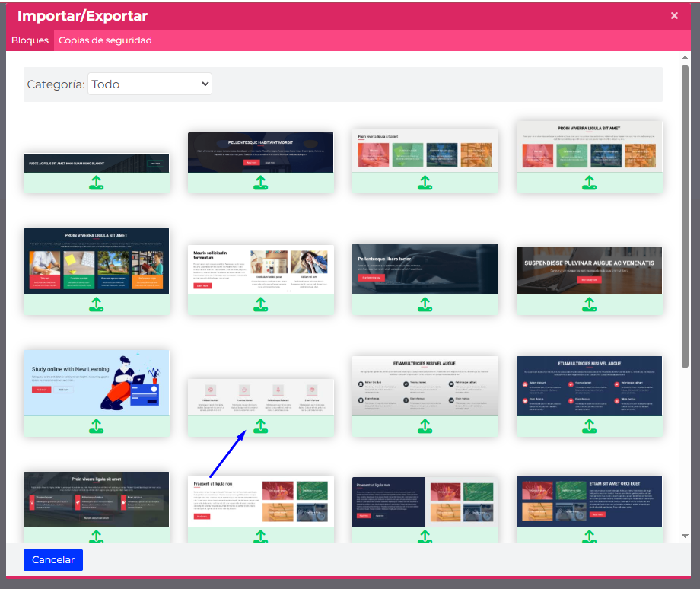Viewport: 700px width, 589px height.
Task: Open the Categoría dropdown
Action: (x=150, y=84)
